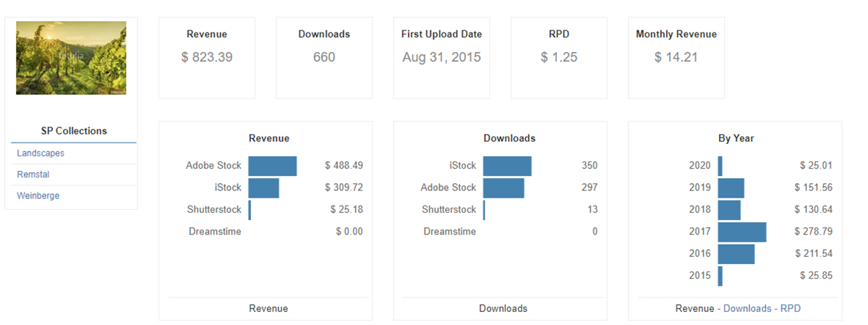Select Revenue view in By Year footer
Viewport: 868px width, 325px height.
tap(694, 308)
